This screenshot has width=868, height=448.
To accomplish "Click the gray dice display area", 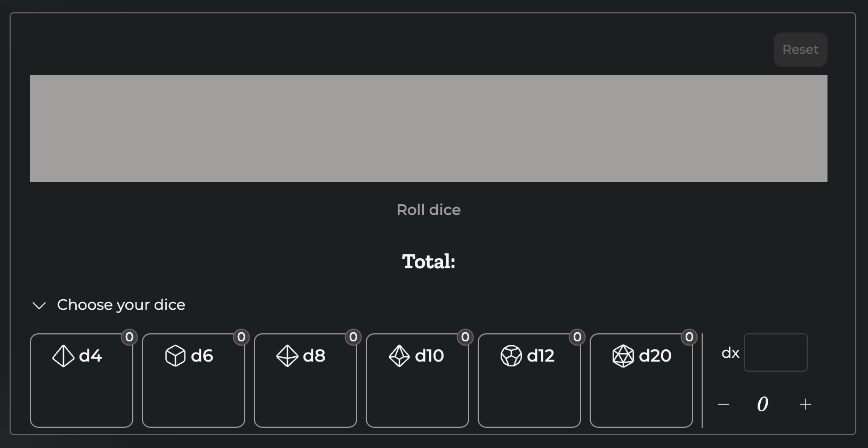I will 429,129.
